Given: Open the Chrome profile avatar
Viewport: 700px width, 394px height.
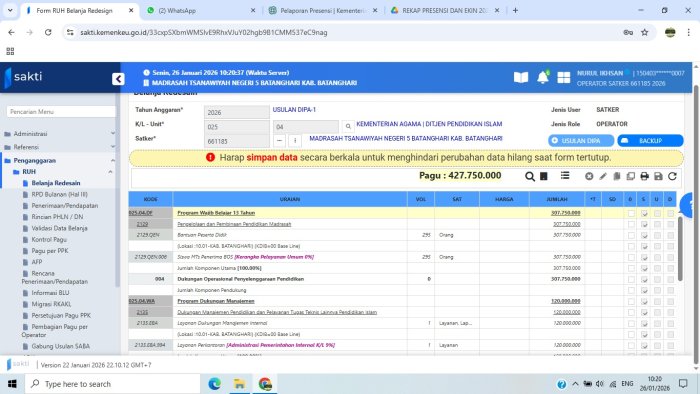Looking at the screenshot, I should coord(670,32).
